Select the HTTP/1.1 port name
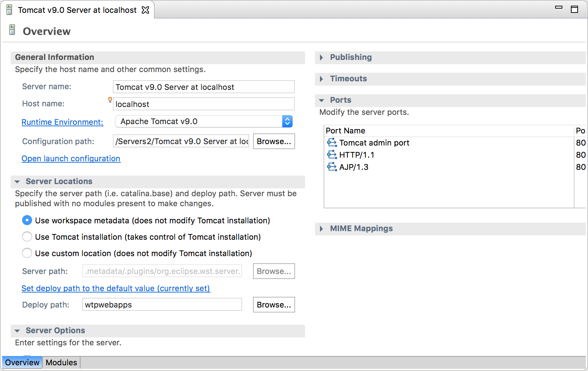Viewport: 588px width, 371px height. click(357, 155)
